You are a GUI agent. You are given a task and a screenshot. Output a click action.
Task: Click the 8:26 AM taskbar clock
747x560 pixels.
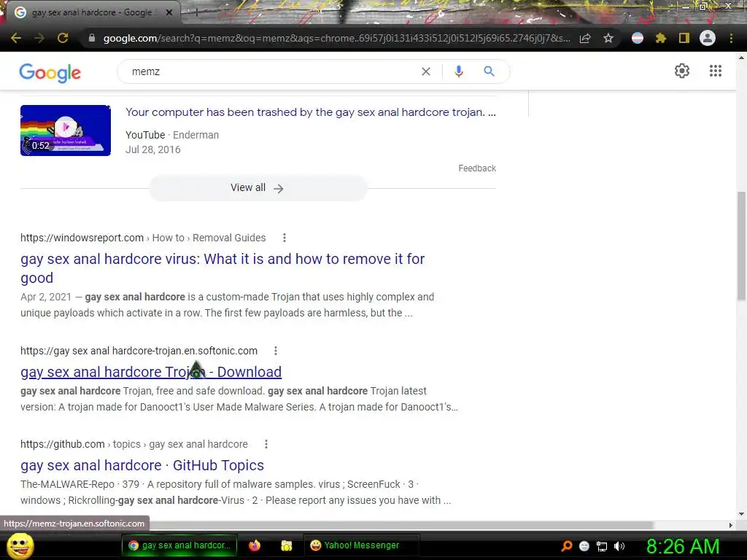682,546
